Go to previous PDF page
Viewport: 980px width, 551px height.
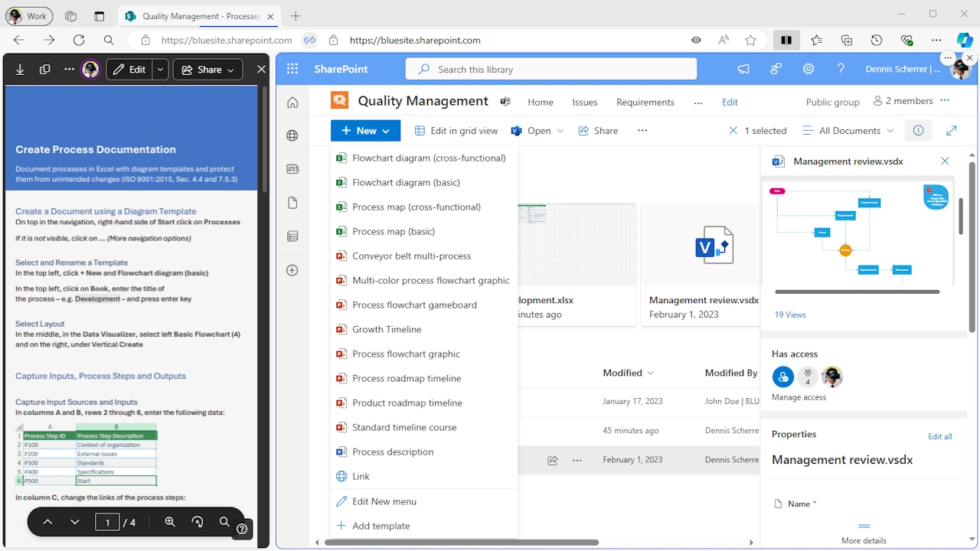tap(47, 522)
